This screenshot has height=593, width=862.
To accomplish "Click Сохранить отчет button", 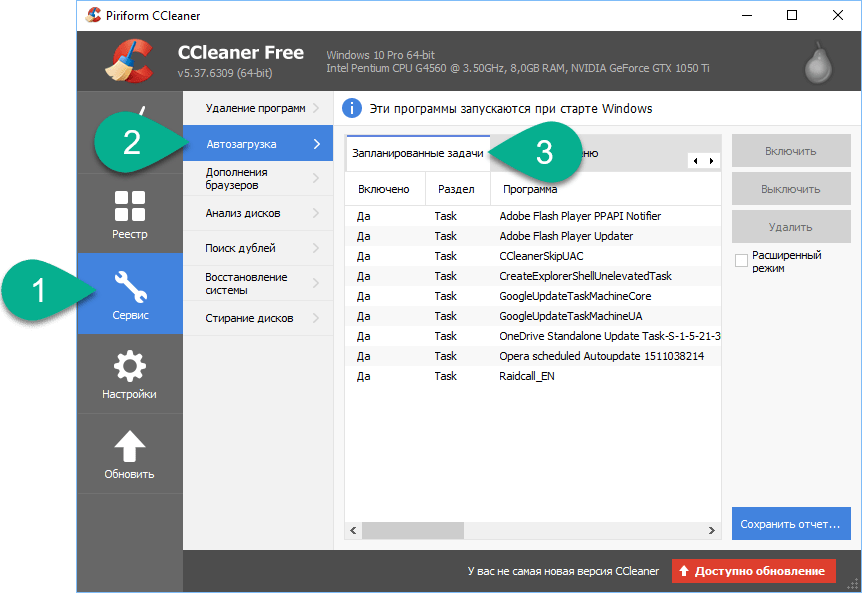I will [x=790, y=524].
